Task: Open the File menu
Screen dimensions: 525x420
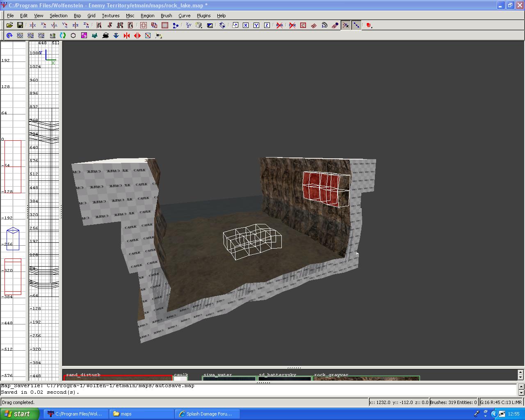Action: pyautogui.click(x=10, y=16)
